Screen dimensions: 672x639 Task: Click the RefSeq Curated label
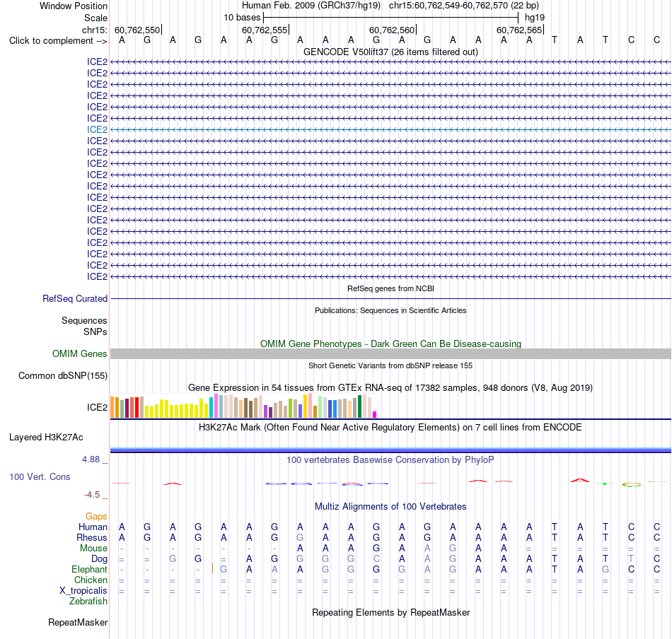pos(75,298)
